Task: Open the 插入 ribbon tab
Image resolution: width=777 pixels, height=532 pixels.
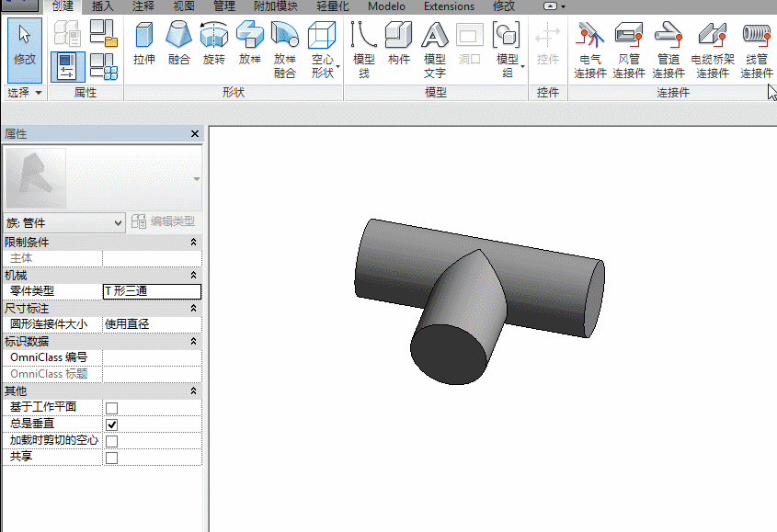Action: coord(103,6)
